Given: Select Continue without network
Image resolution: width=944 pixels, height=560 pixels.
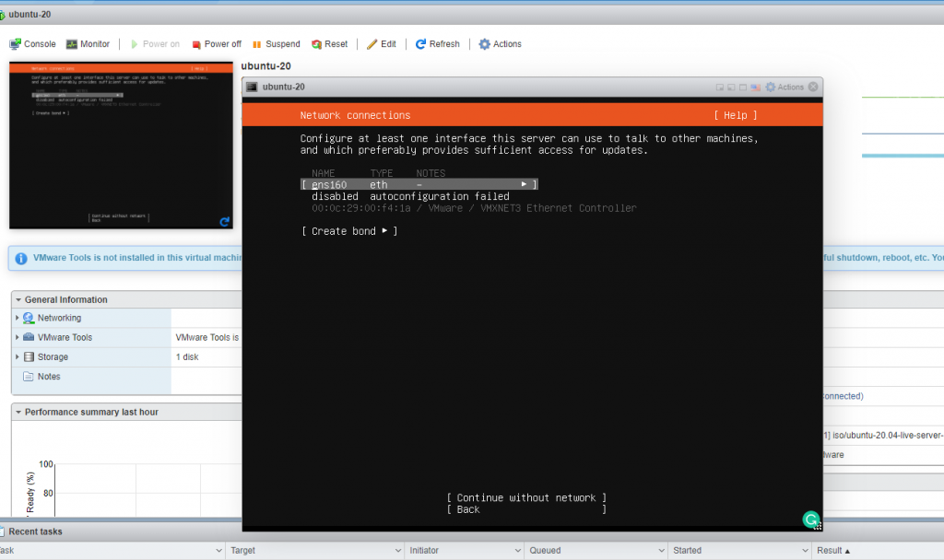Looking at the screenshot, I should pos(526,497).
